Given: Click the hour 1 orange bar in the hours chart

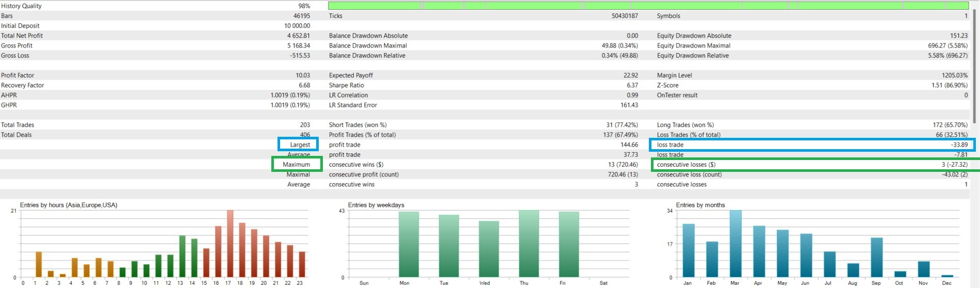Looking at the screenshot, I should 39,265.
